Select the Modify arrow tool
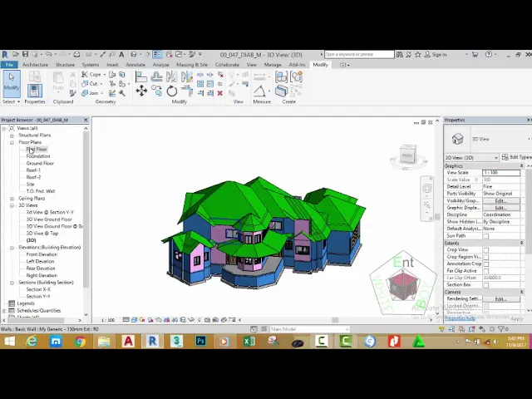The height and width of the screenshot is (399, 532). (x=12, y=83)
